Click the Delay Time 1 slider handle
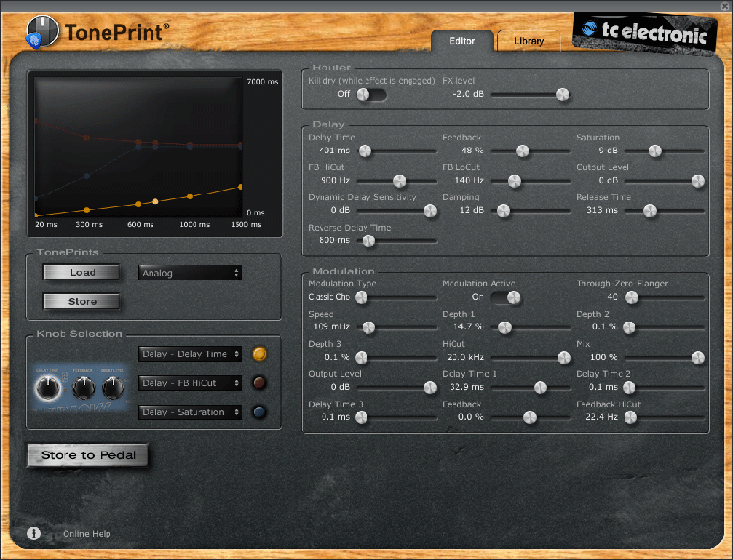The image size is (733, 560). pos(539,388)
